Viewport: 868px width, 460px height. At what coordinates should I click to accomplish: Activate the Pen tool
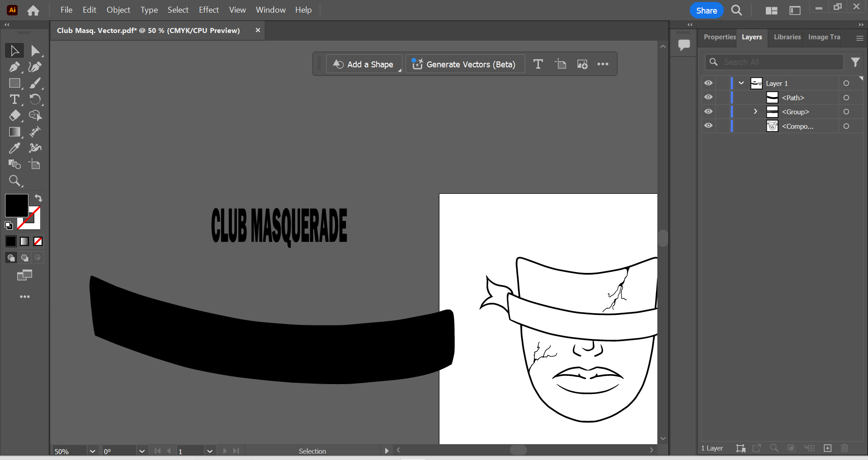(15, 67)
